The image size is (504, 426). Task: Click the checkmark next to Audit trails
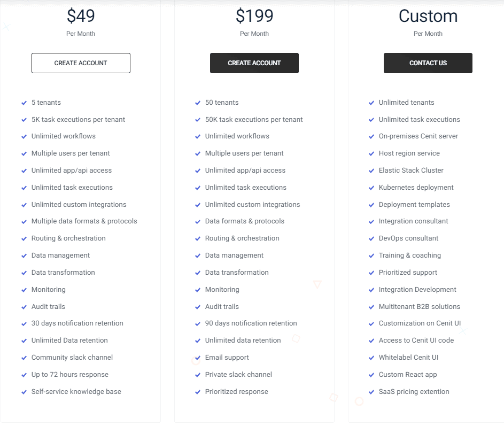24,306
